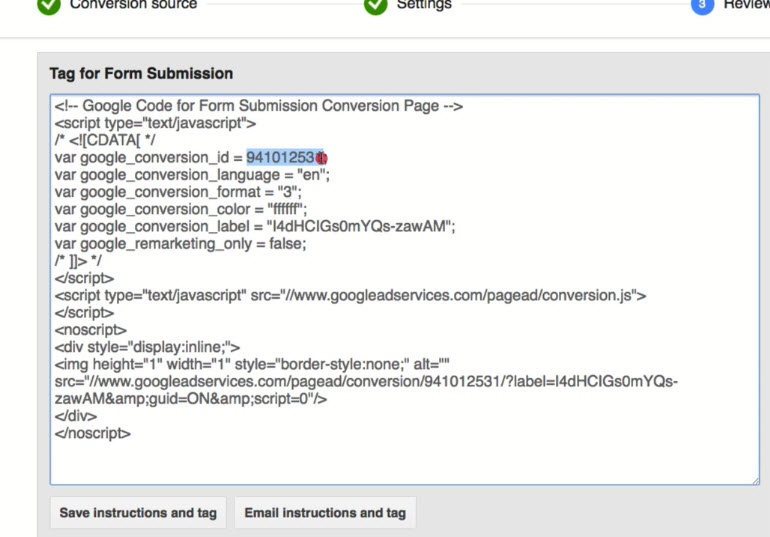Open the Review step label
Screen dimensions: 770x537
click(746, 5)
